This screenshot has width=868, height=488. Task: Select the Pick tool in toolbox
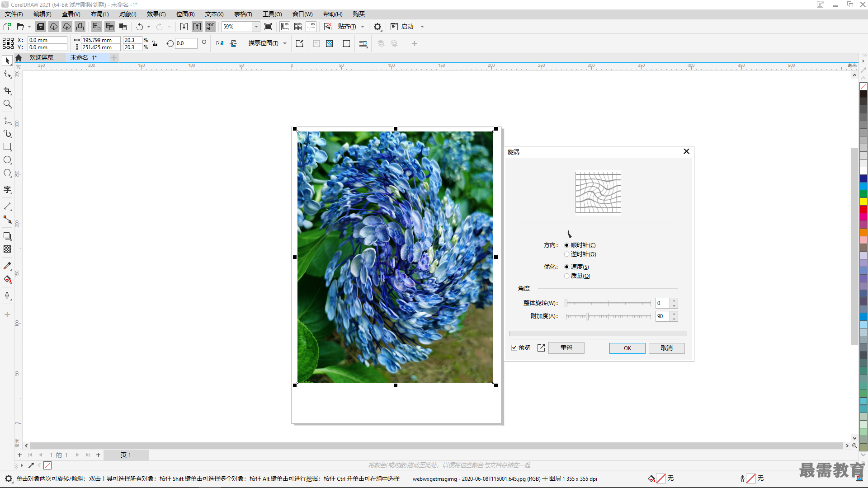[7, 61]
